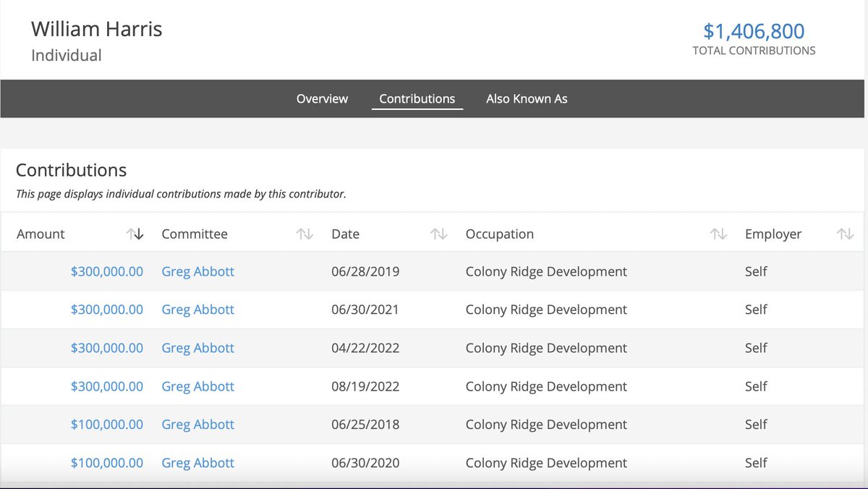Sort by Employer using its arrow icon
The image size is (868, 489).
[x=845, y=234]
